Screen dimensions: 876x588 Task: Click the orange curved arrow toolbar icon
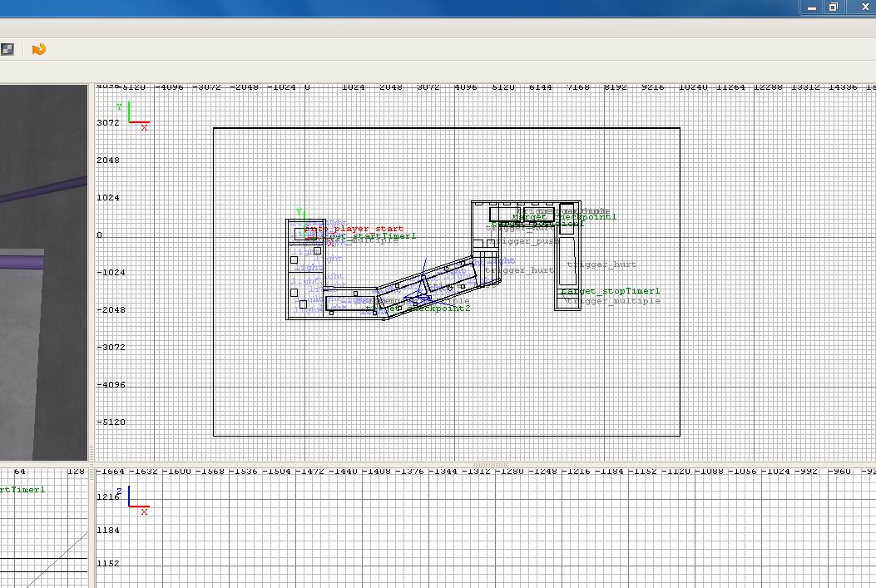pos(38,50)
